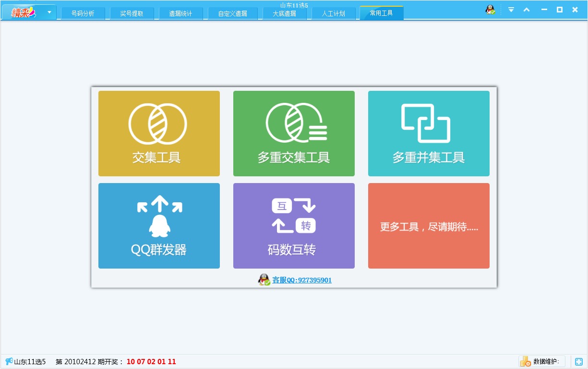Screen dimensions: 588x369
Task: Open the QQ群发器 tile
Action: [x=159, y=226]
